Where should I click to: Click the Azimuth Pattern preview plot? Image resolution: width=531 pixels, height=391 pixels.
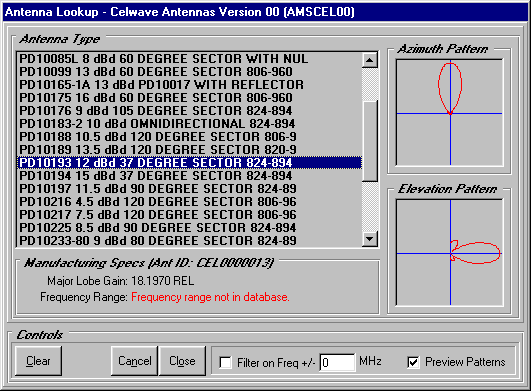coord(450,113)
